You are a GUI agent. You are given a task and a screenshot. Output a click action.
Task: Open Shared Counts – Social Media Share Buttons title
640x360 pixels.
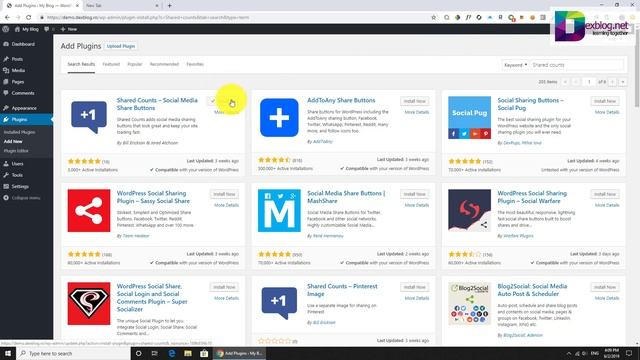pos(157,104)
